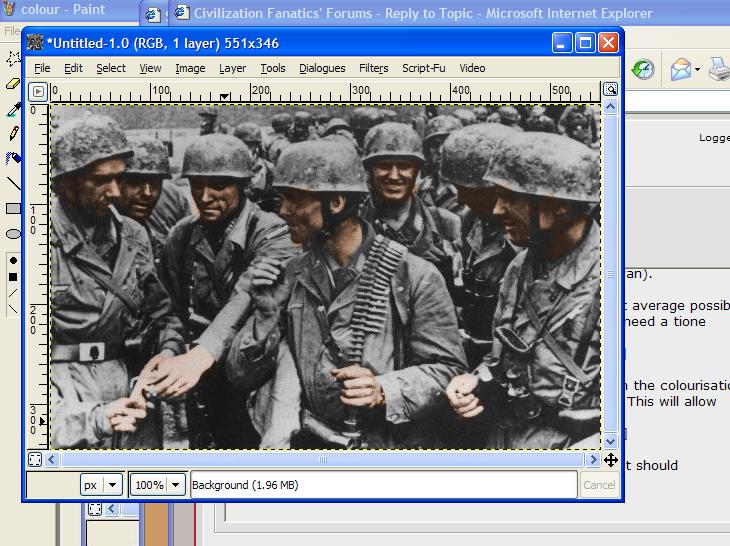The width and height of the screenshot is (730, 546).
Task: Choose the Rectangle shape tool in Paint
Action: point(14,208)
